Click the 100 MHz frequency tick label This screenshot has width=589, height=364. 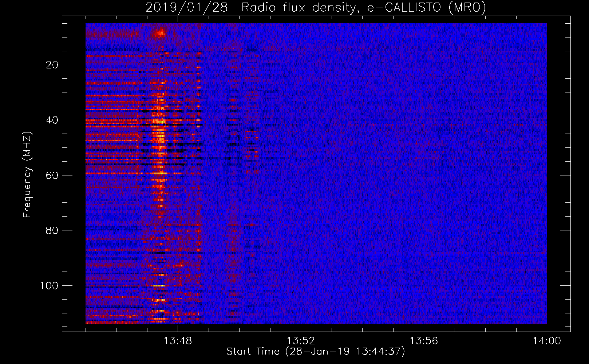[x=49, y=286]
